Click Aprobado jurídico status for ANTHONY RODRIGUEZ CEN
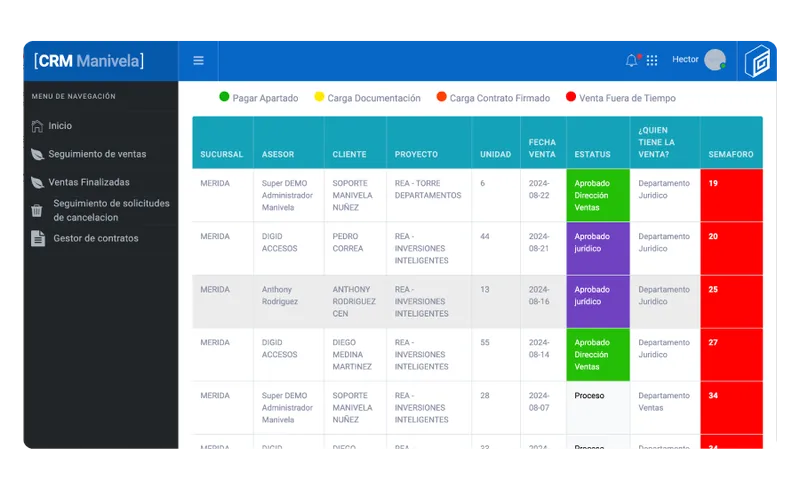 pyautogui.click(x=598, y=302)
